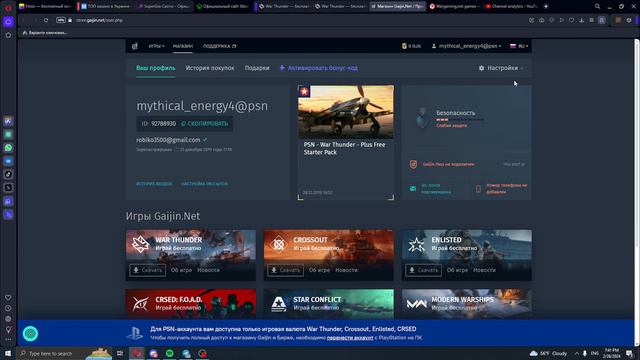The width and height of the screenshot is (640, 360).
Task: Click the Type here to search box
Action: (x=64, y=353)
